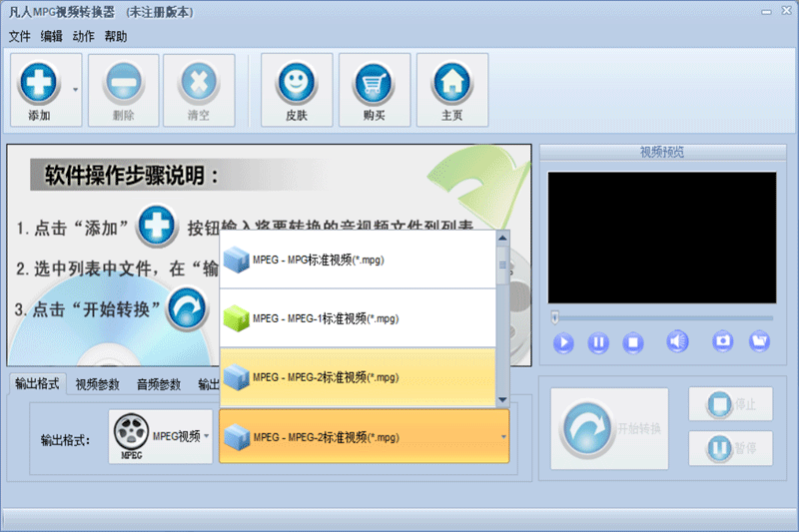Click the 停止 stop conversion button
The height and width of the screenshot is (532, 799).
(730, 404)
